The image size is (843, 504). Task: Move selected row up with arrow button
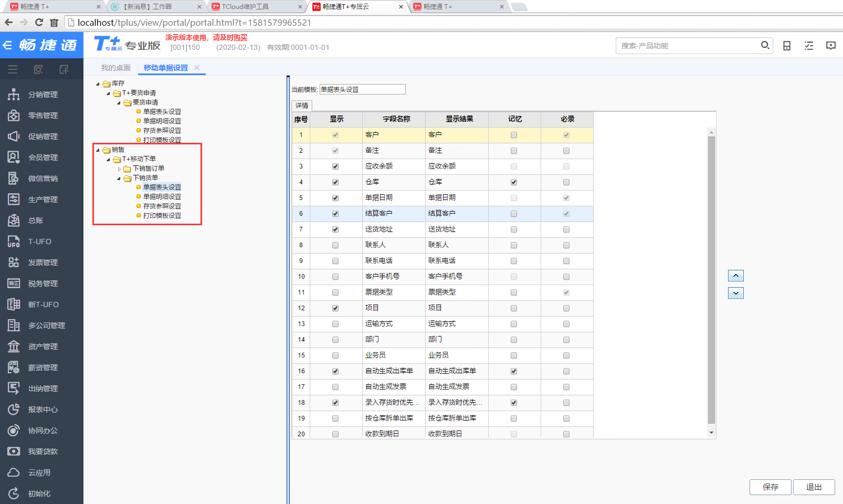point(736,276)
